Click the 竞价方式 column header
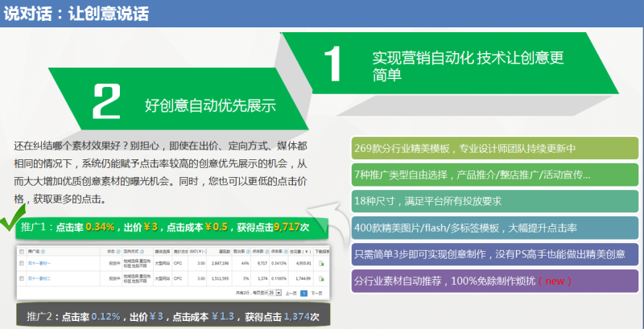This screenshot has height=329, width=644. coord(180,252)
